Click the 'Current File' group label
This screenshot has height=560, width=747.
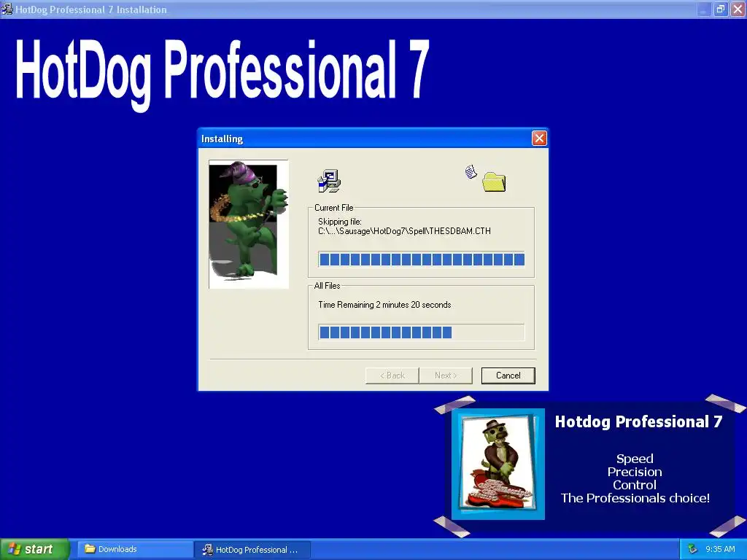point(334,208)
